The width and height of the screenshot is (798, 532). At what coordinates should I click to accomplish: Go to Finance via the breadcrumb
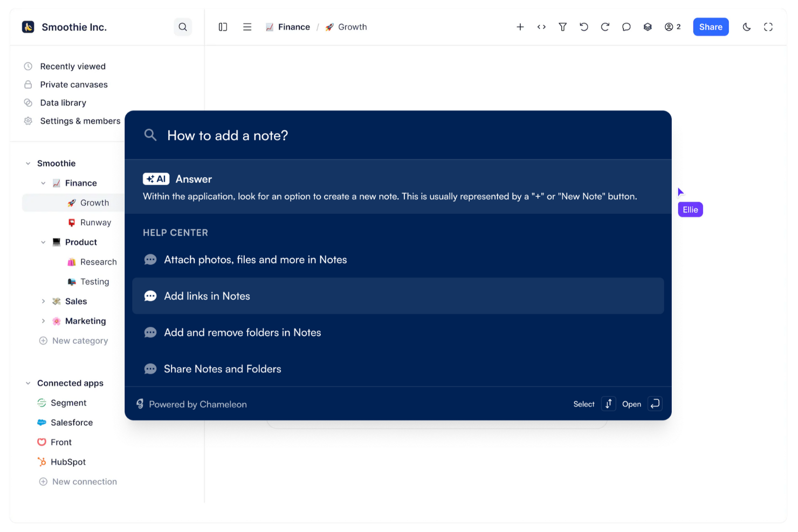coord(294,26)
